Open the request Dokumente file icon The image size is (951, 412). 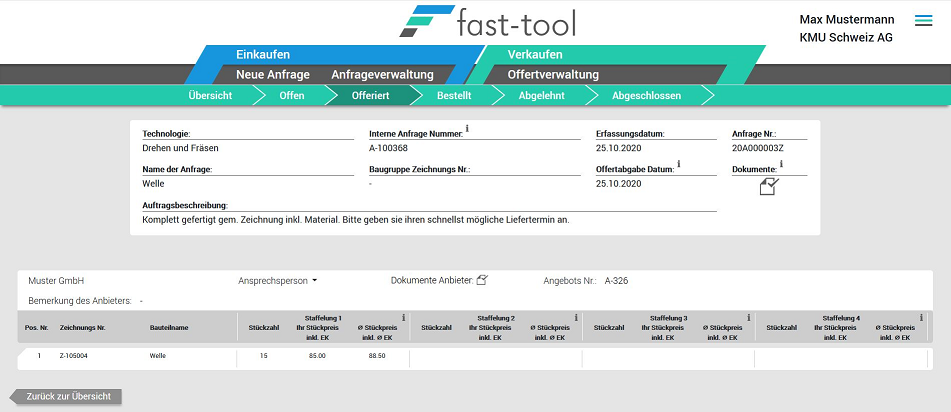768,186
